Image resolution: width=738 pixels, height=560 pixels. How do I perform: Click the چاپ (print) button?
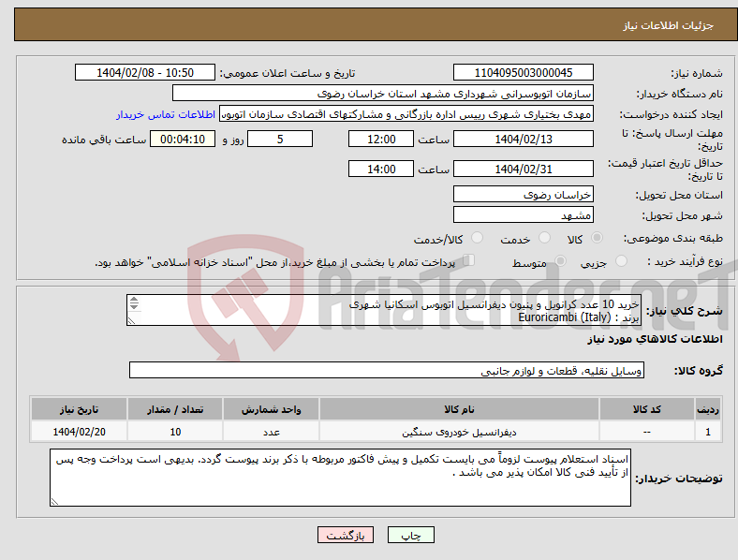coord(410,535)
